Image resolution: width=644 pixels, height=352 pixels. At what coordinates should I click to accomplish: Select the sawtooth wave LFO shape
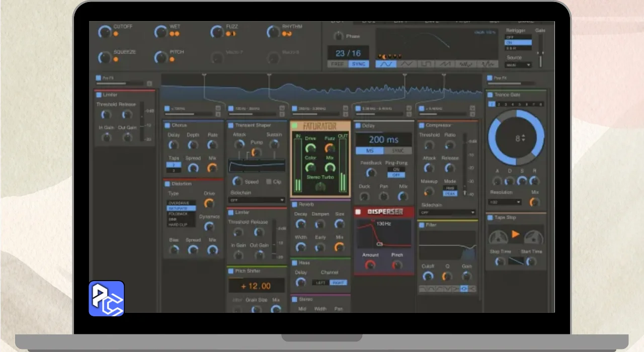coord(446,64)
